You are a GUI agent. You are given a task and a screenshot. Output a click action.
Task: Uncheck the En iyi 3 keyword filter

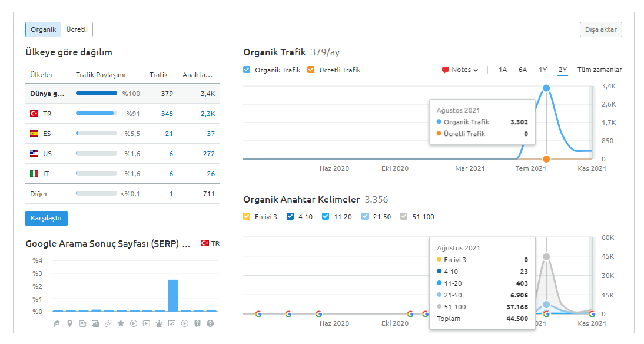click(247, 217)
